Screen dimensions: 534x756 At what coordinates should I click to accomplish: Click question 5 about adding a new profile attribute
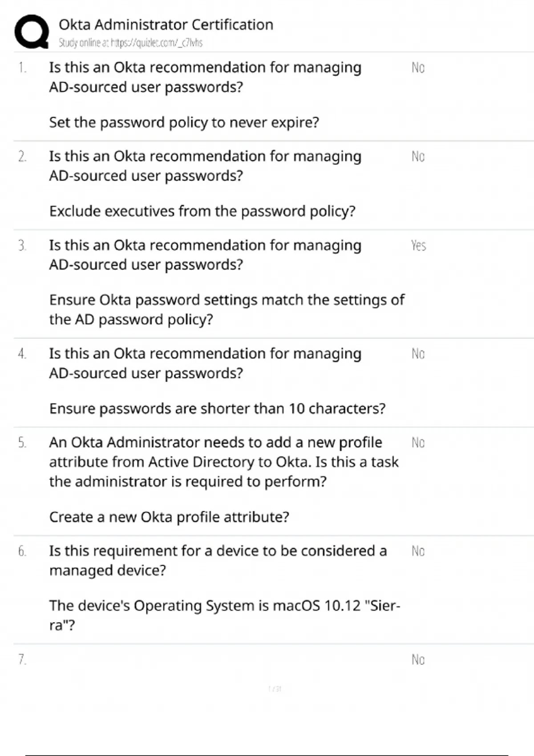point(224,462)
